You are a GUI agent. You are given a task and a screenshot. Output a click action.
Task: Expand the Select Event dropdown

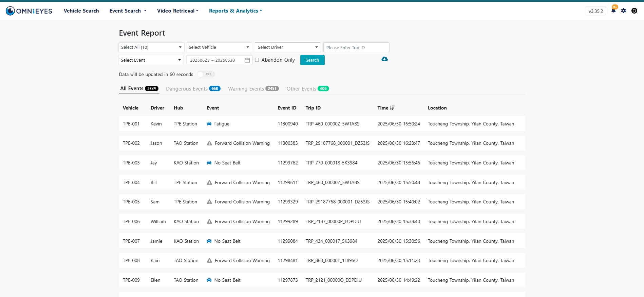(x=151, y=60)
